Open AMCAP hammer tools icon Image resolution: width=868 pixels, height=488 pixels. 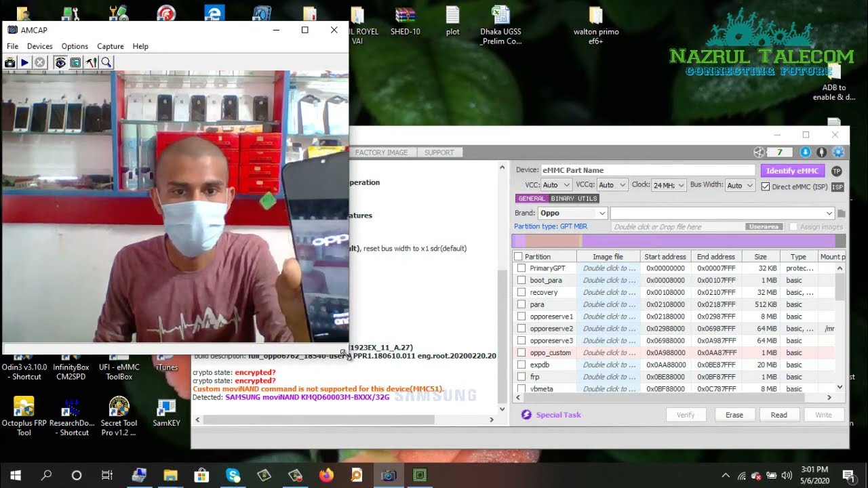tap(91, 62)
